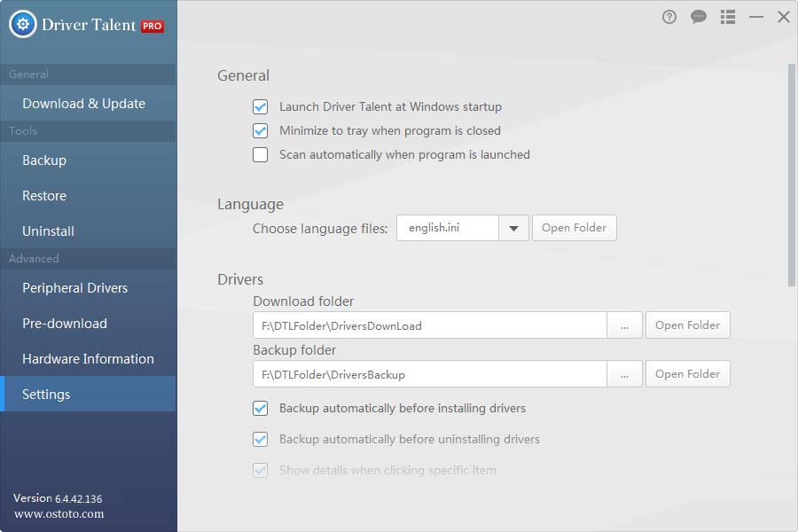Open the Restore tool

tap(89, 196)
